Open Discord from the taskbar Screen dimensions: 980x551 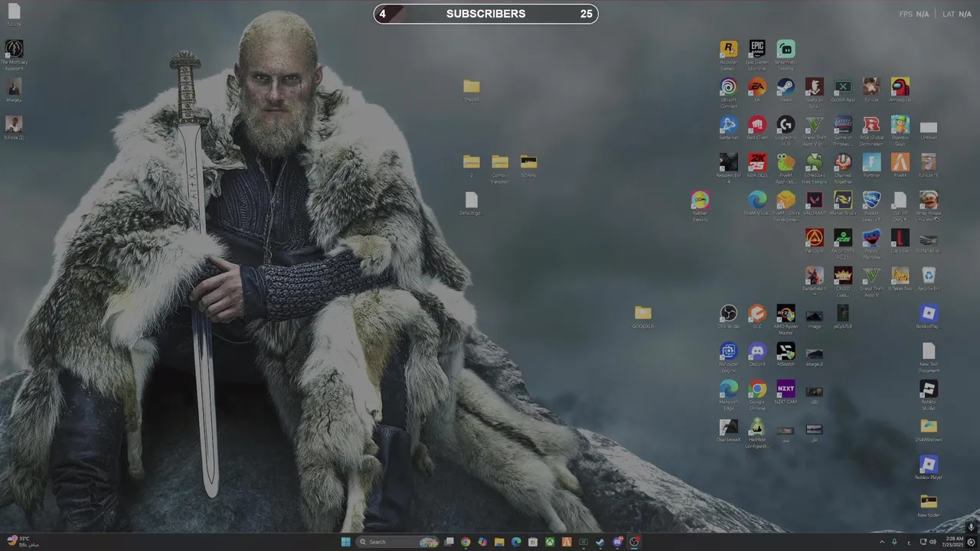pos(617,542)
